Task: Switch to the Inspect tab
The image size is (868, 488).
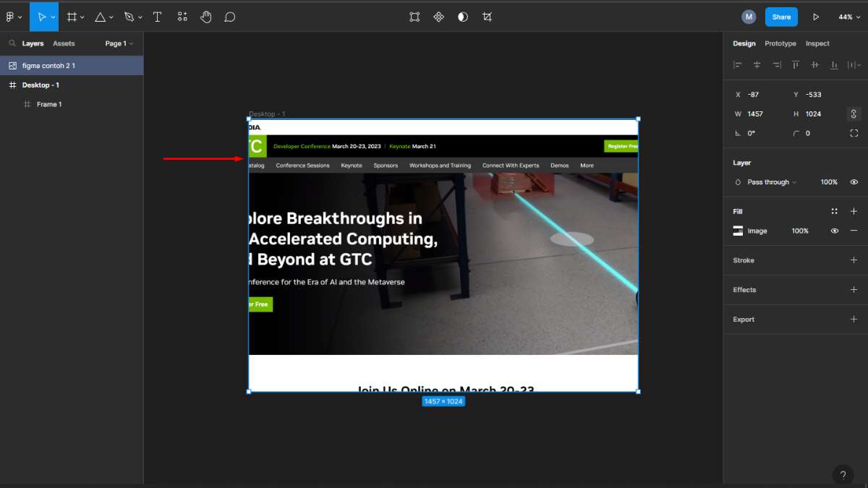Action: (x=817, y=43)
